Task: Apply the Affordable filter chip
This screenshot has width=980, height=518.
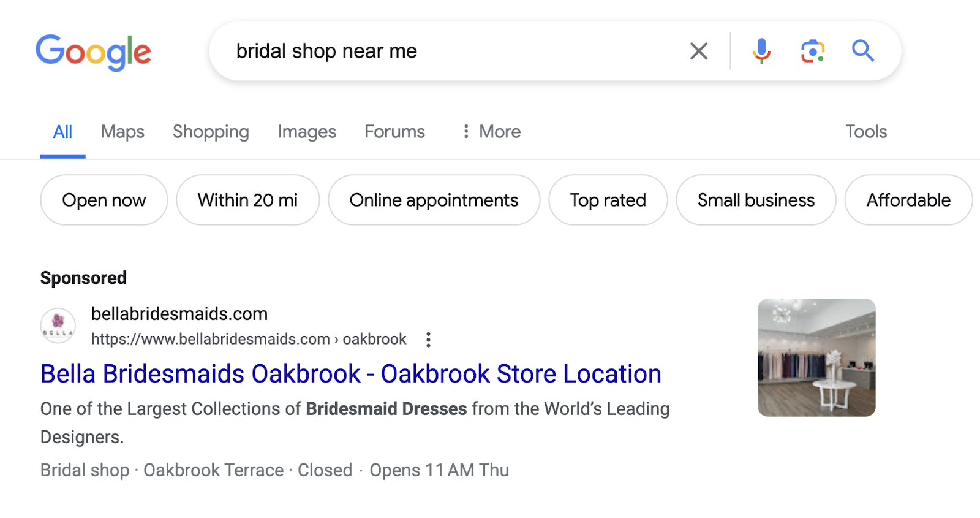Action: 908,200
